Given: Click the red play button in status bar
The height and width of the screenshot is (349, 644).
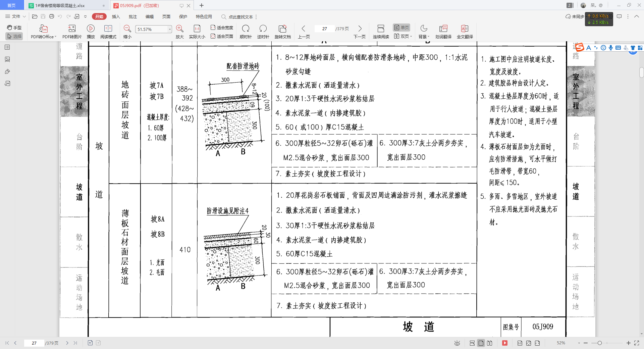Looking at the screenshot, I should (504, 343).
